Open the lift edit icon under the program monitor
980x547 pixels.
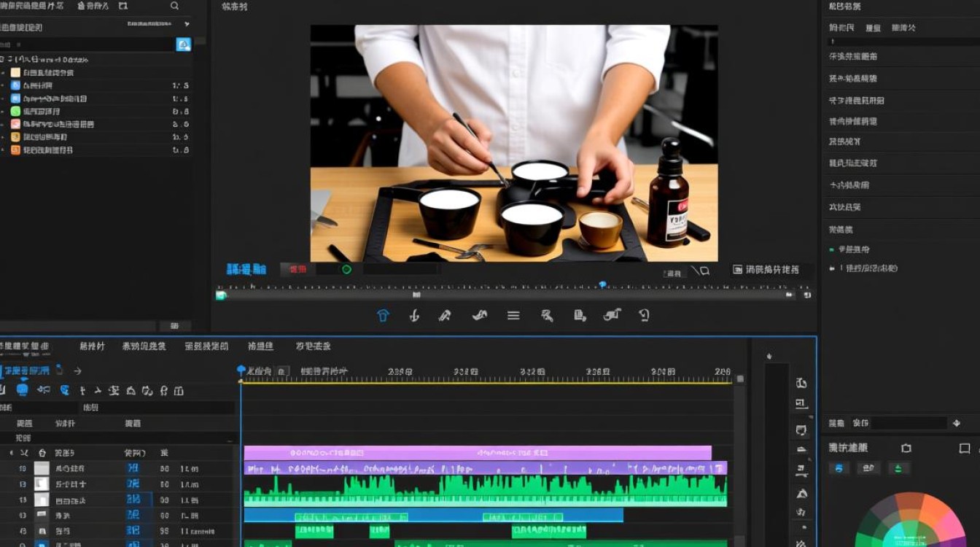[x=382, y=315]
